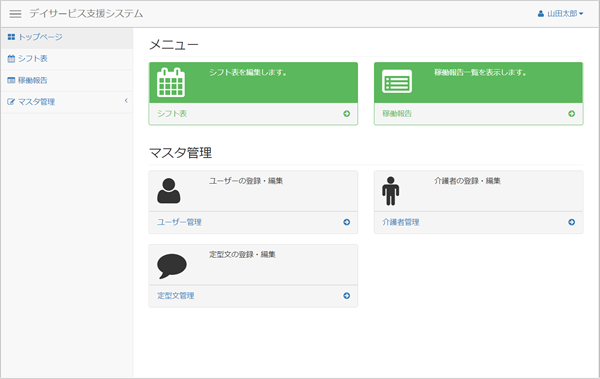Click the text シフト表を編集します。
The width and height of the screenshot is (600, 379).
248,72
